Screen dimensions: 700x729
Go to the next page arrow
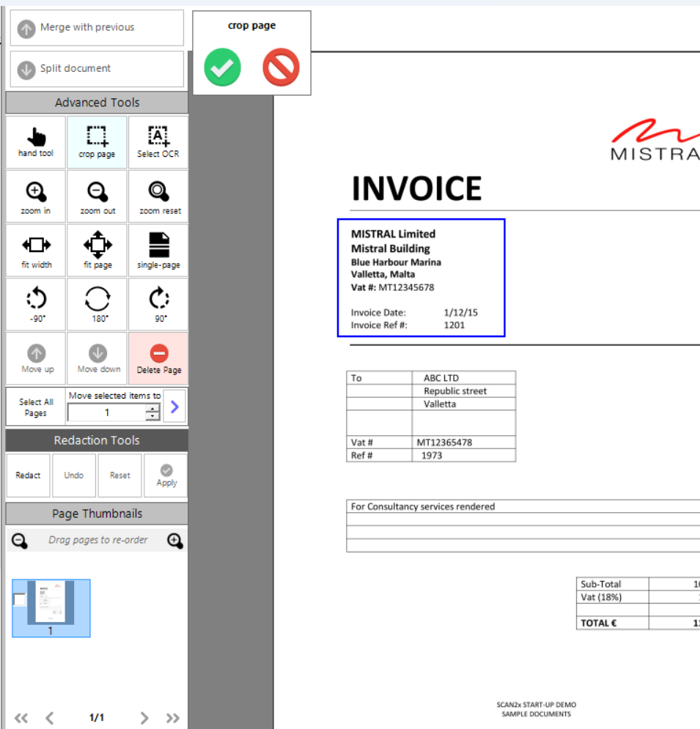pyautogui.click(x=144, y=718)
